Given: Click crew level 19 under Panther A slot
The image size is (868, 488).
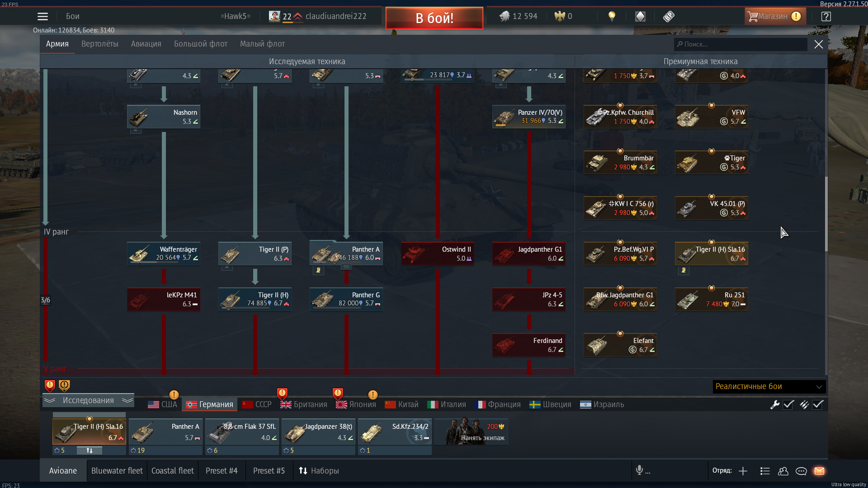Looking at the screenshot, I should (x=138, y=450).
